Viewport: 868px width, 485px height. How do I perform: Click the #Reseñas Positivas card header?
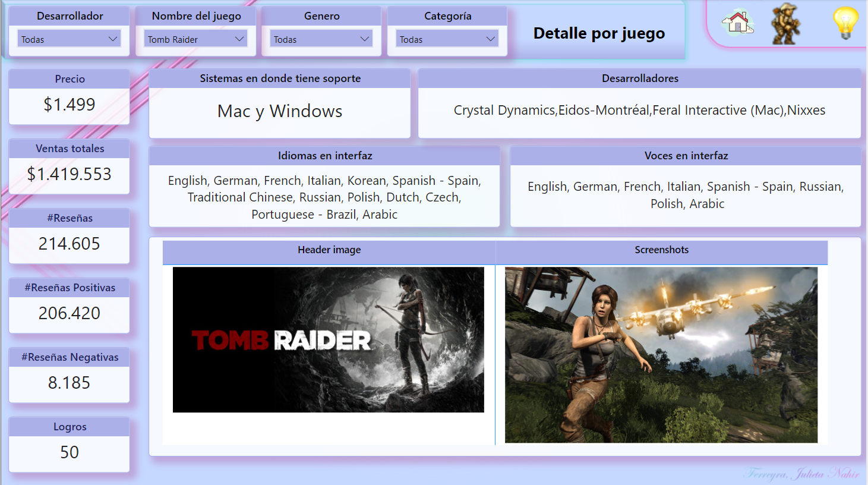point(70,288)
